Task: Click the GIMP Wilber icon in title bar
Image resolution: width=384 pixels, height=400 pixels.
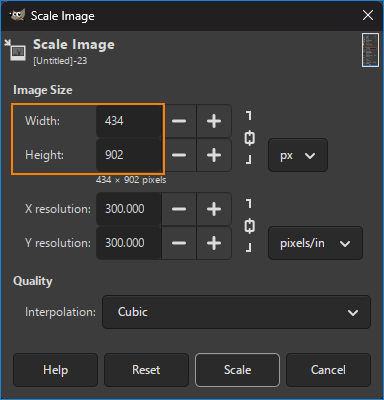Action: 17,15
